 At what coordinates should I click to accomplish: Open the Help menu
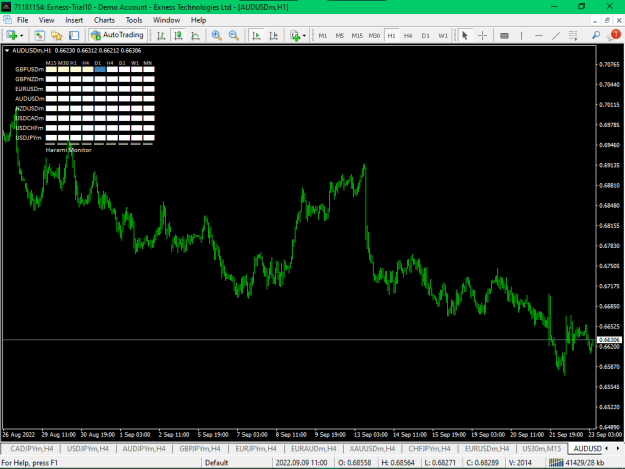(198, 20)
